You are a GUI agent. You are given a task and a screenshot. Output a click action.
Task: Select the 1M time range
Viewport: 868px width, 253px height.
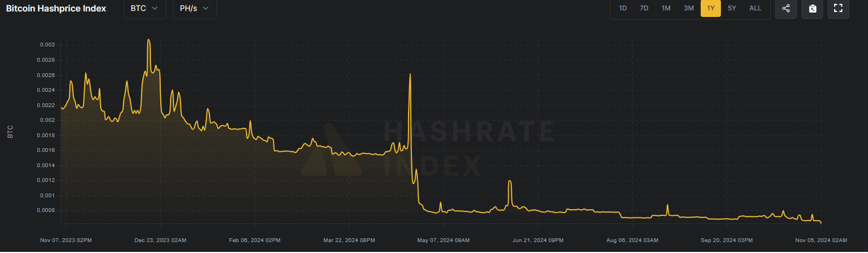click(x=666, y=8)
